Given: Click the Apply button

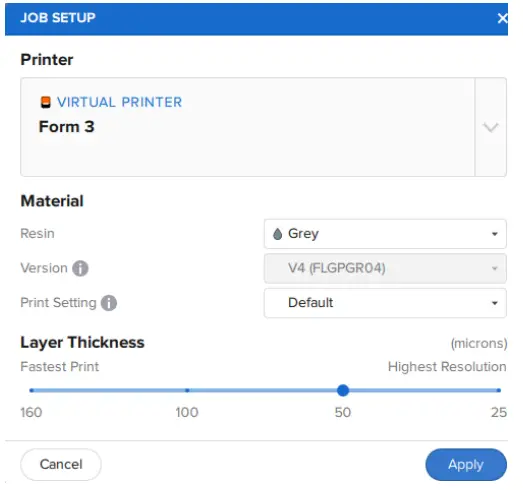Looking at the screenshot, I should click(466, 464).
